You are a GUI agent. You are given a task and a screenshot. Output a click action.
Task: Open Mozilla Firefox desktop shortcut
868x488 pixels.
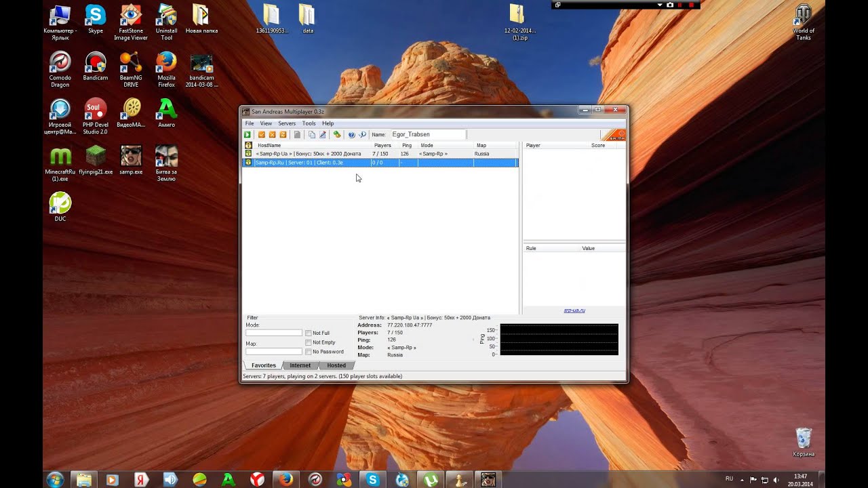[x=166, y=69]
